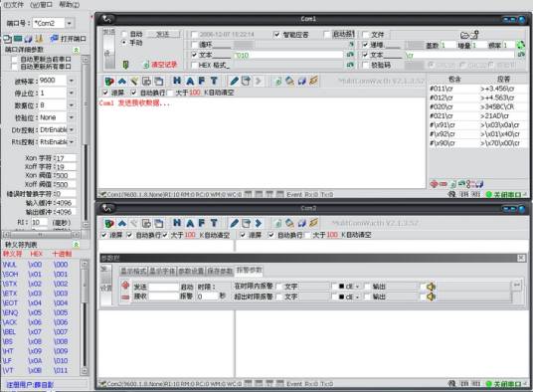
Task: Select the 自动 radio button
Action: 124,34
